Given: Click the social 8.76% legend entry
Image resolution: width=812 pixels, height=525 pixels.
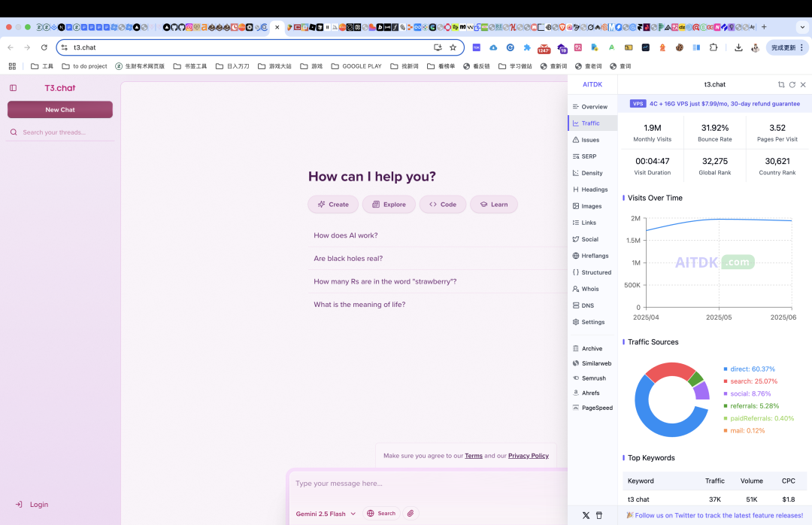Looking at the screenshot, I should [747, 394].
